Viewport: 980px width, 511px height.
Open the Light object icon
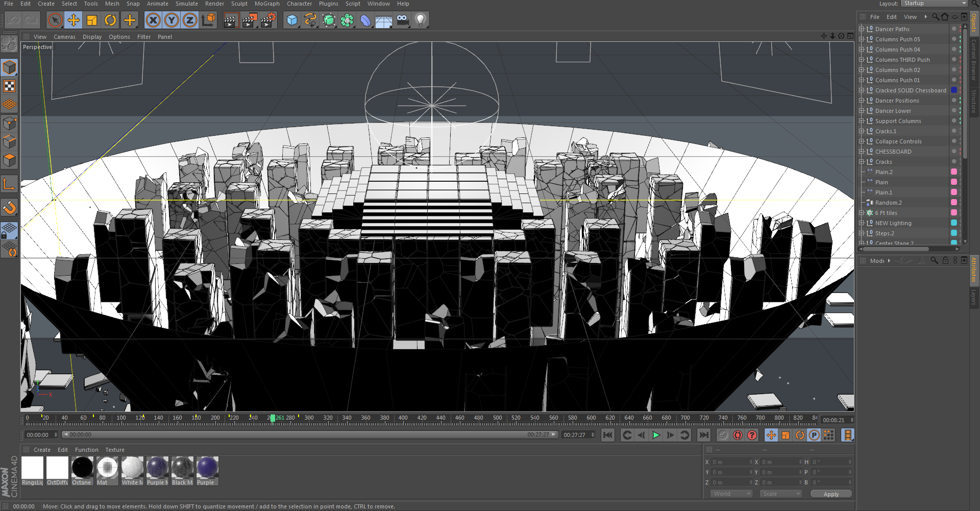pyautogui.click(x=420, y=20)
